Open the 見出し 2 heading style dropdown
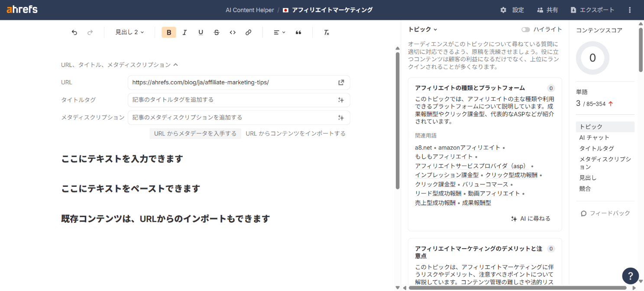This screenshot has height=291, width=644. tap(129, 32)
